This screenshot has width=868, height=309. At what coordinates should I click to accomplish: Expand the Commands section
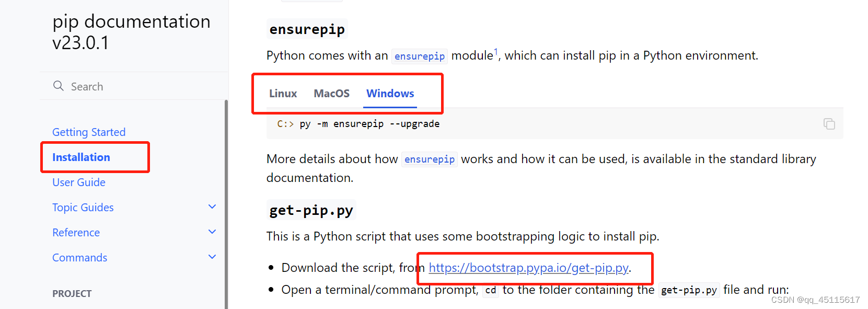[212, 257]
